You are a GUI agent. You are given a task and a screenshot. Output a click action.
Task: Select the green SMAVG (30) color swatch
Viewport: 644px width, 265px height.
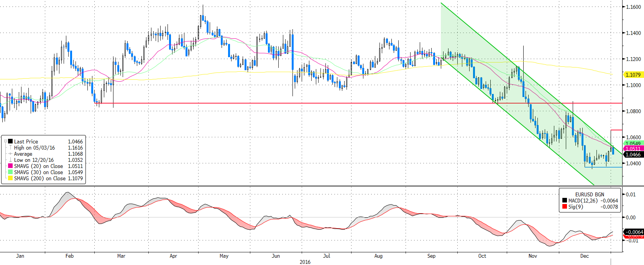click(10, 172)
